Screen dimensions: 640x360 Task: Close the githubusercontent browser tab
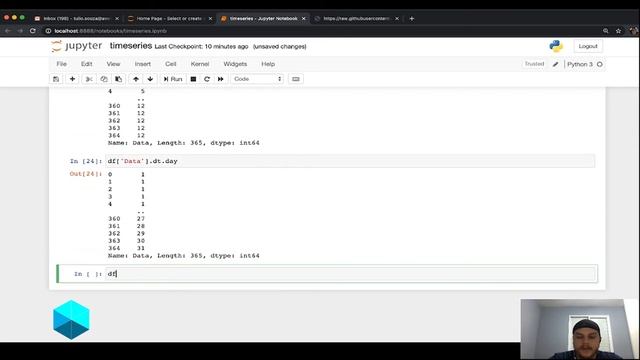[x=397, y=18]
